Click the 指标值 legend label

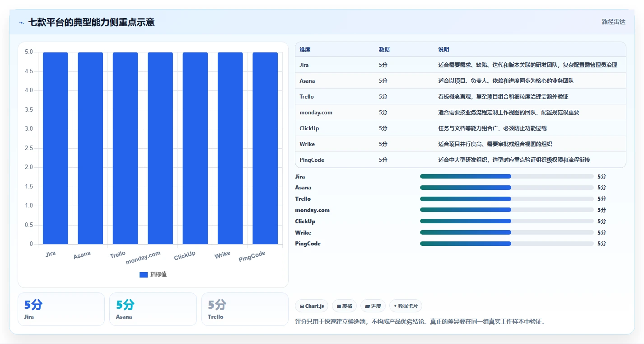[159, 274]
